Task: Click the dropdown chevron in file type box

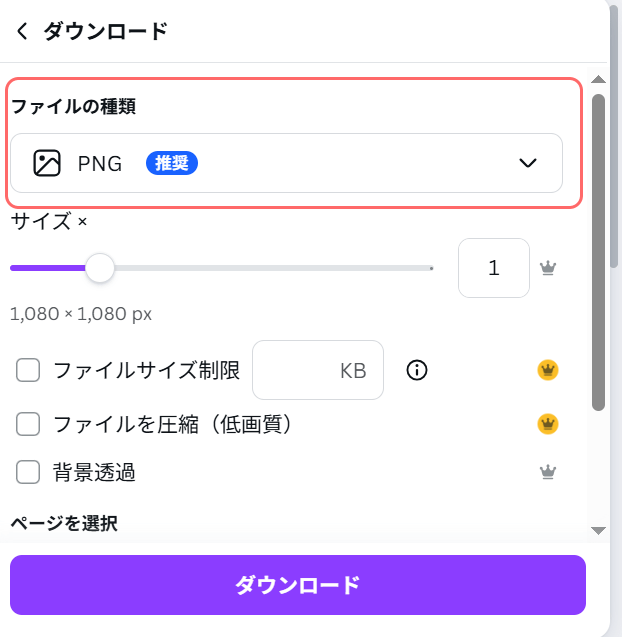Action: pyautogui.click(x=528, y=164)
